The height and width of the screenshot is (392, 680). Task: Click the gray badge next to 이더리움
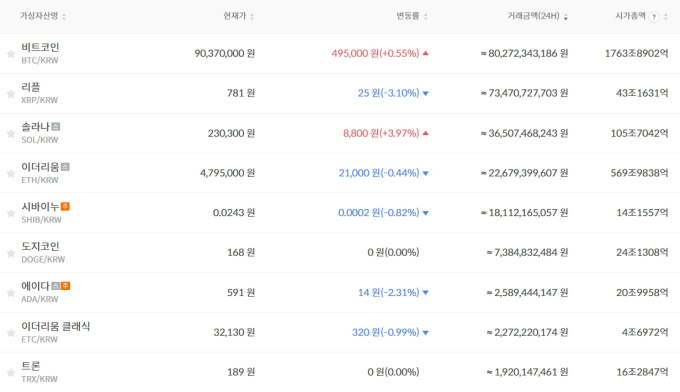(x=65, y=167)
